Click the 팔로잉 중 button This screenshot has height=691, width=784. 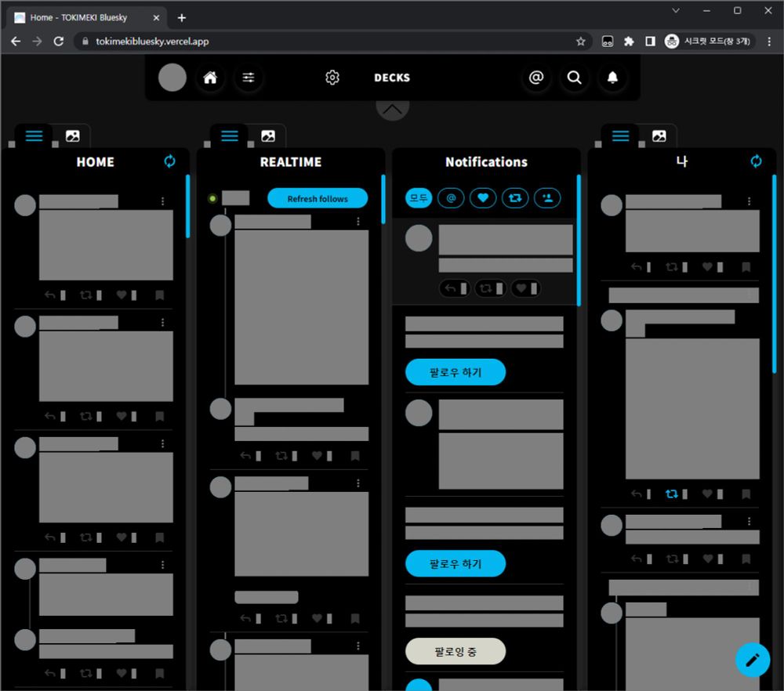point(456,652)
